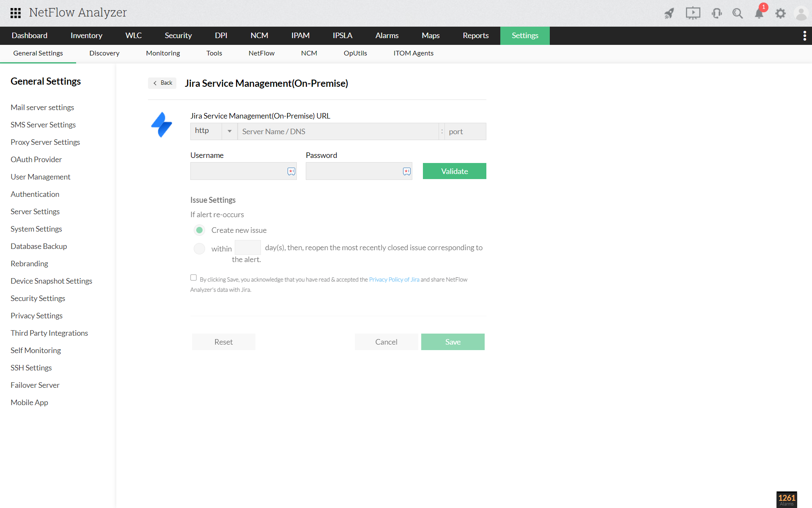The width and height of the screenshot is (812, 508).
Task: Click the Back navigation button
Action: point(163,83)
